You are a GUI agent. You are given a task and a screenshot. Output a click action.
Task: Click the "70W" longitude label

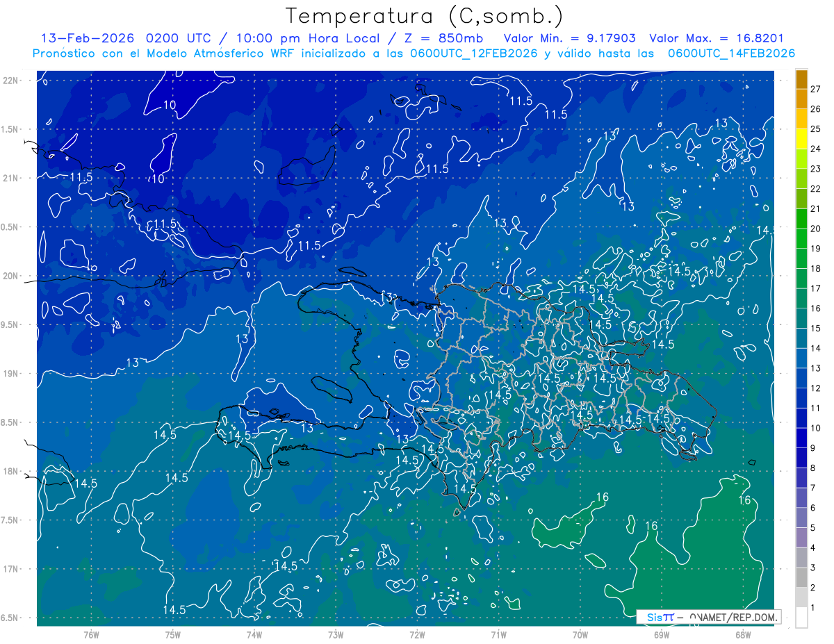pyautogui.click(x=580, y=634)
